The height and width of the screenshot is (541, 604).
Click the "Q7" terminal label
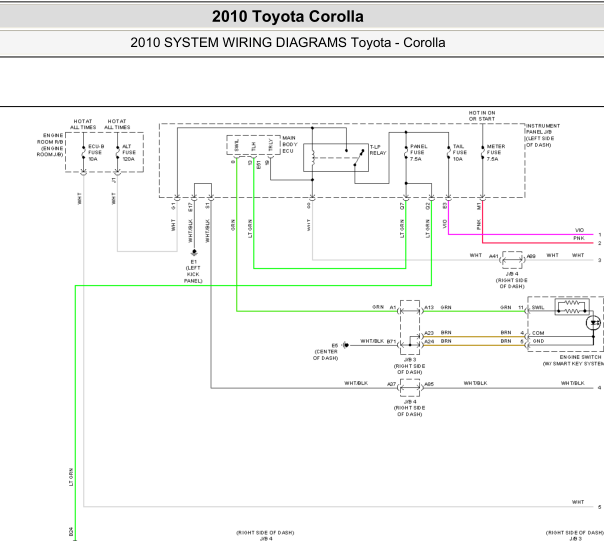point(402,207)
